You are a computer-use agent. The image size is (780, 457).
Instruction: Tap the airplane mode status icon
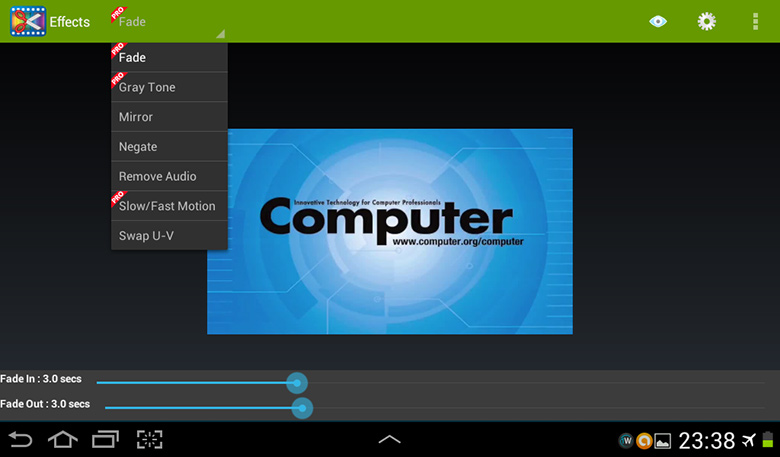(x=748, y=440)
